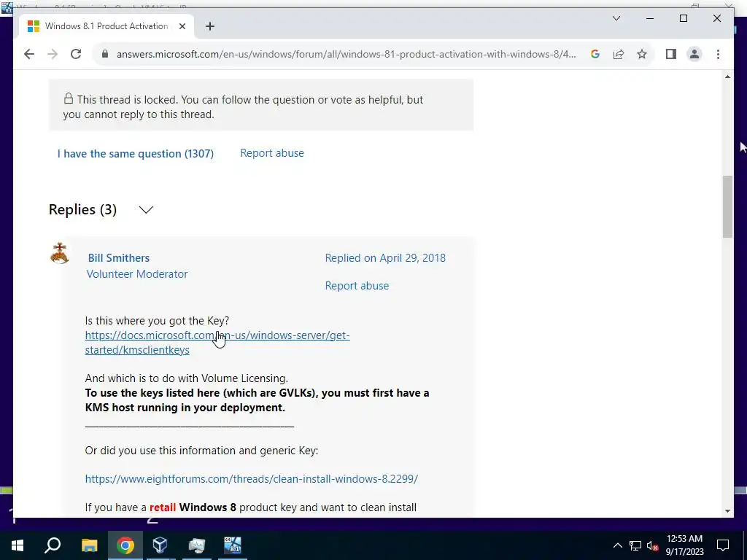Open the Windows Start menu

(18, 545)
